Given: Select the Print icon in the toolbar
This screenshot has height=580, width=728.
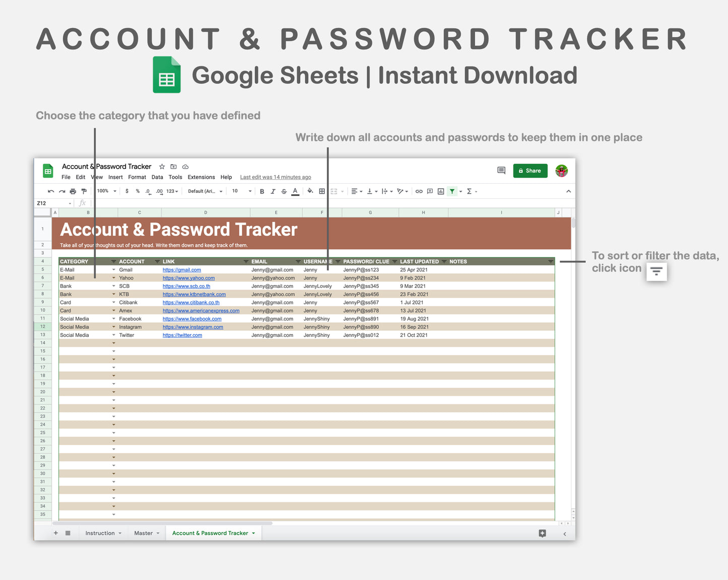Looking at the screenshot, I should tap(73, 191).
